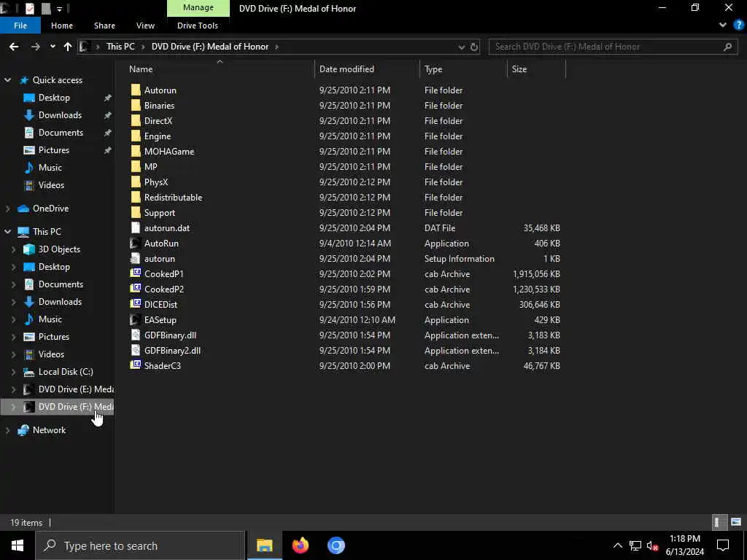
Task: Select the PhysX folder icon
Action: click(136, 182)
